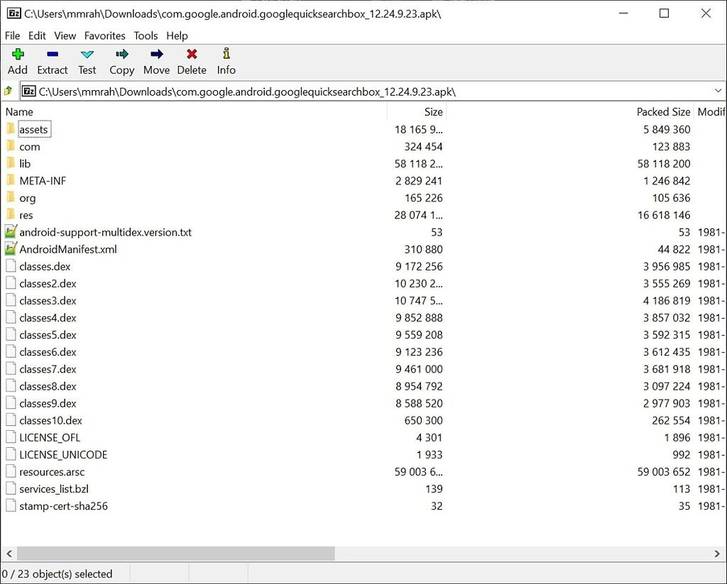The image size is (727, 584).
Task: Click the Info icon
Action: [x=226, y=53]
